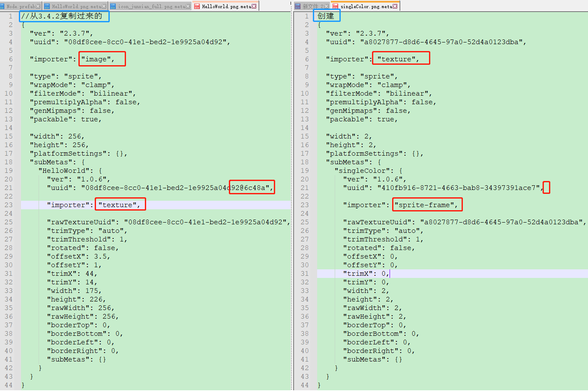588x392 pixels.
Task: Click line number 23 in the HelloWorld.png.meta pane
Action: [x=9, y=205]
